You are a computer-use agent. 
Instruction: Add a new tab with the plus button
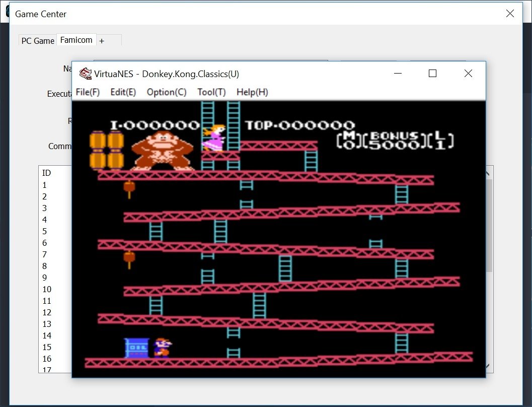click(102, 41)
